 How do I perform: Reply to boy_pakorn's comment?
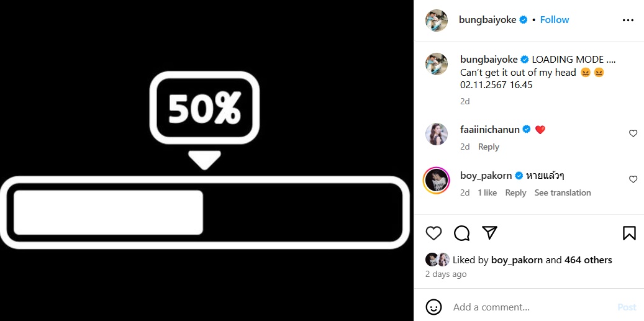point(515,193)
